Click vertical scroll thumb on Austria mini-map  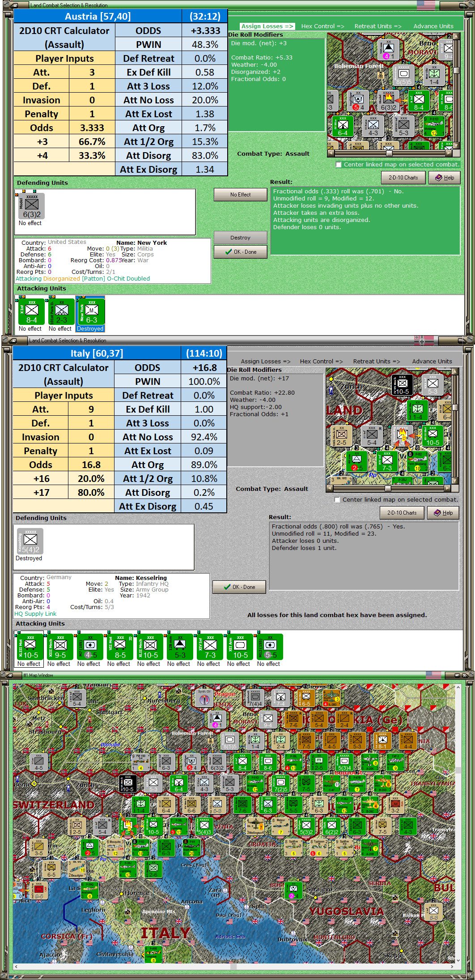[x=456, y=70]
